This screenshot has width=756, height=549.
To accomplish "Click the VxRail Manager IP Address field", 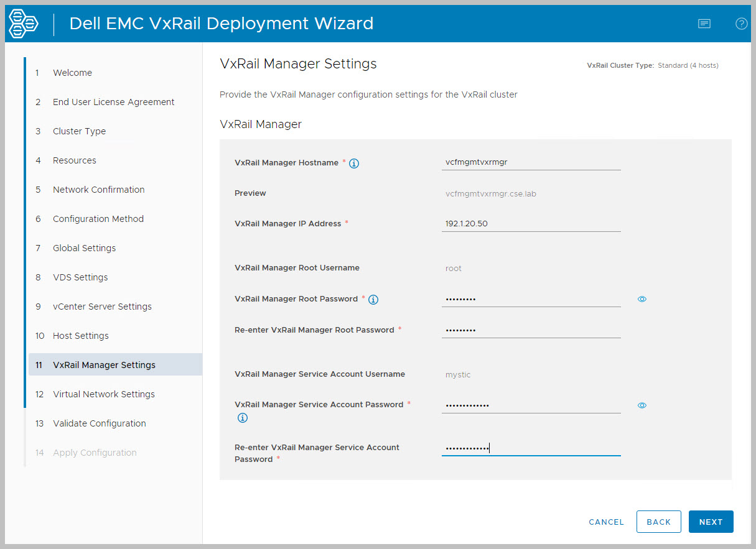I will [x=531, y=224].
